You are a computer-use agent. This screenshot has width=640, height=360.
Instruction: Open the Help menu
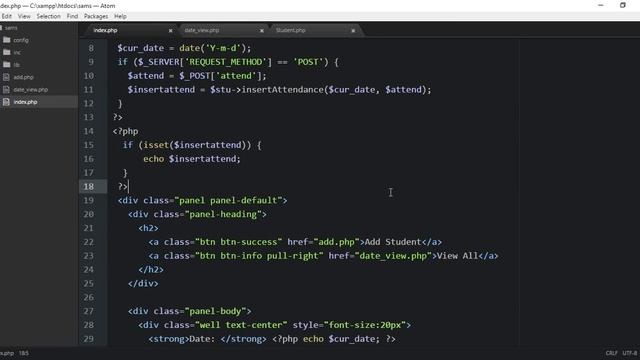[120, 16]
